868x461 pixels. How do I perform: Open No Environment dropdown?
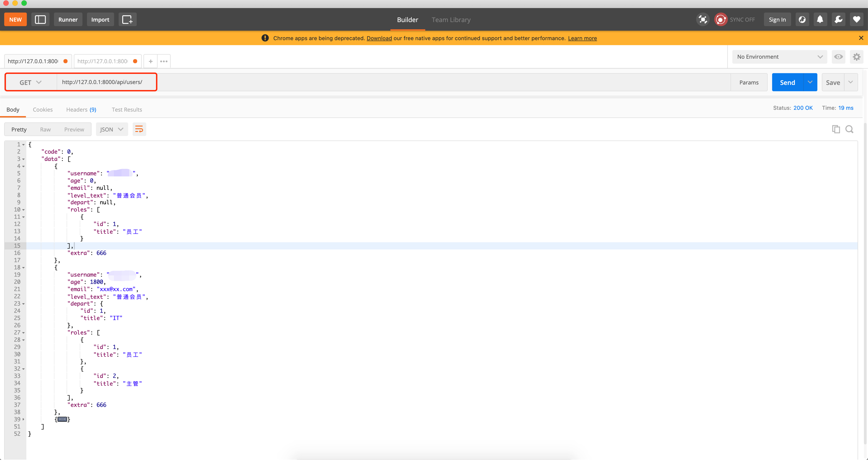(x=779, y=56)
